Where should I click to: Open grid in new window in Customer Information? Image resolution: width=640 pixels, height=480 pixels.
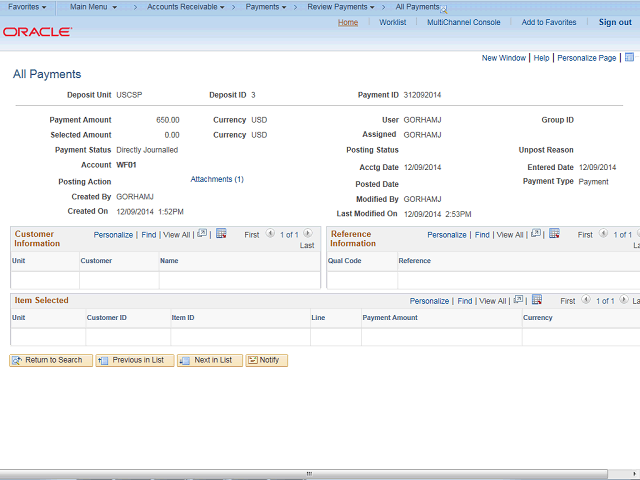click(202, 233)
